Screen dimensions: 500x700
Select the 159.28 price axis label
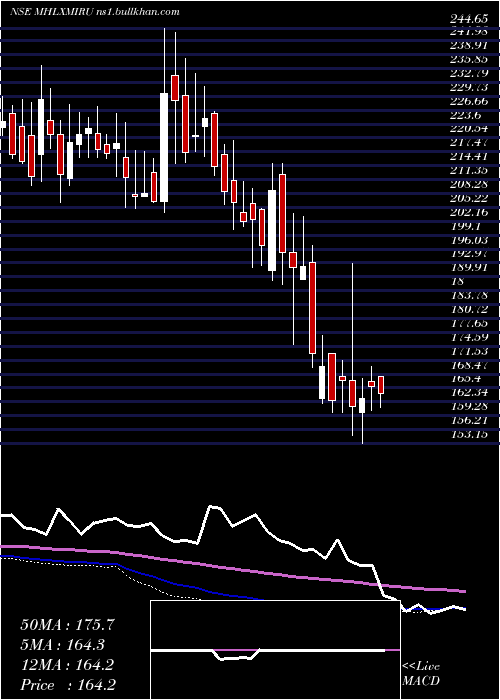[469, 407]
